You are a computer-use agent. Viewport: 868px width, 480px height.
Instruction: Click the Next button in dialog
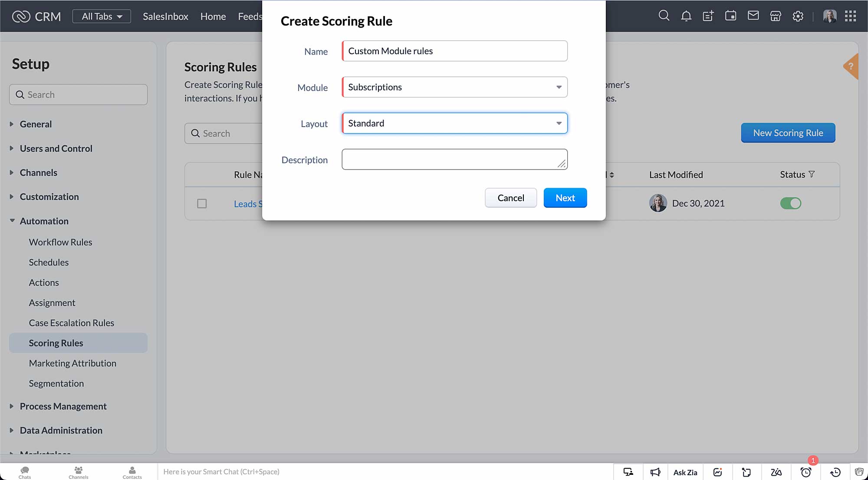pos(565,198)
